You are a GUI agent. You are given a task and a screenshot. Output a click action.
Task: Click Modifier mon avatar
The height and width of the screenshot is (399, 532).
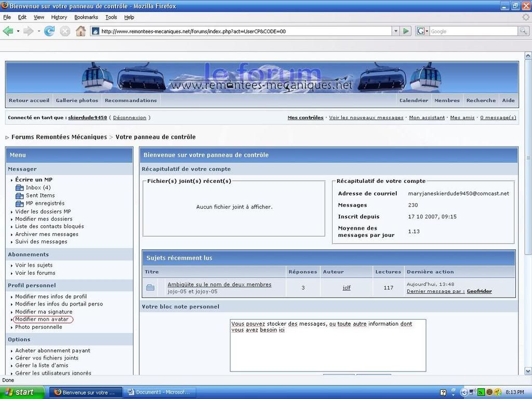(42, 320)
